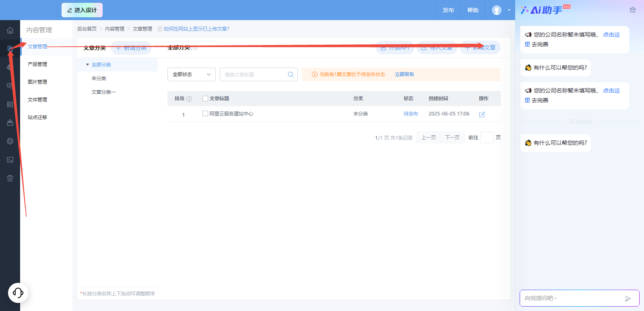Click the info icon next to 排序
The width and height of the screenshot is (644, 311).
(x=189, y=99)
